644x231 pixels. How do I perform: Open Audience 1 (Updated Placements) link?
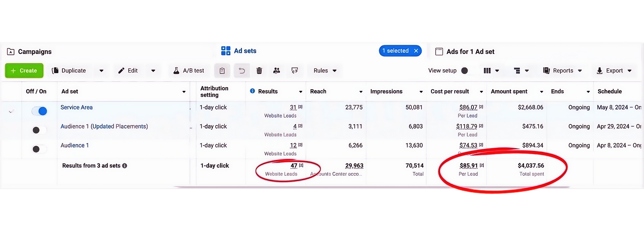coord(104,126)
